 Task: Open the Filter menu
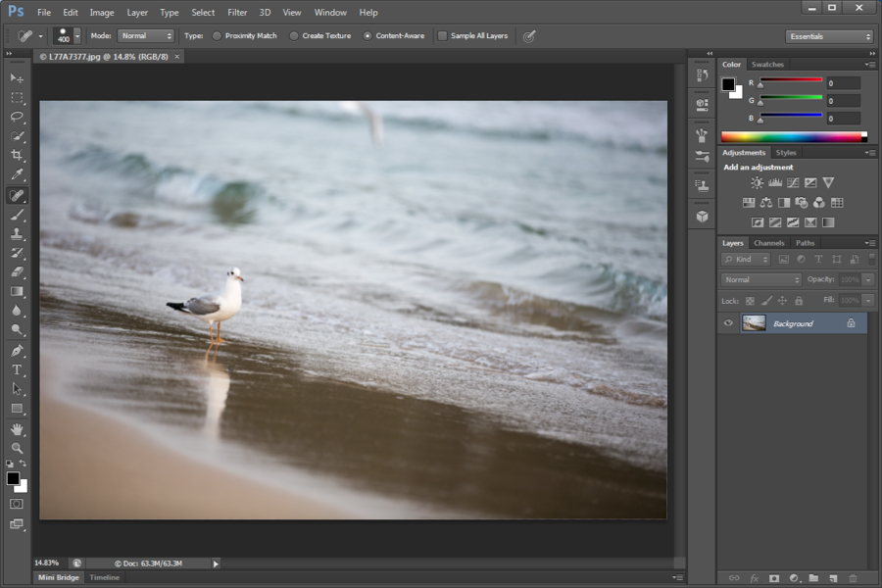point(237,13)
